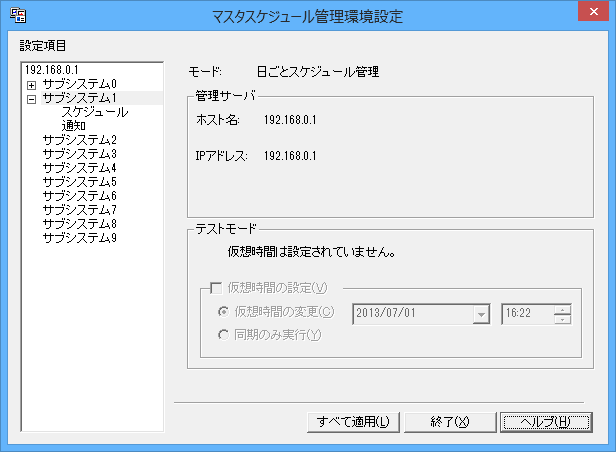The width and height of the screenshot is (616, 452).
Task: Enable 仮想時間の設定(V) checkbox
Action: pyautogui.click(x=216, y=288)
